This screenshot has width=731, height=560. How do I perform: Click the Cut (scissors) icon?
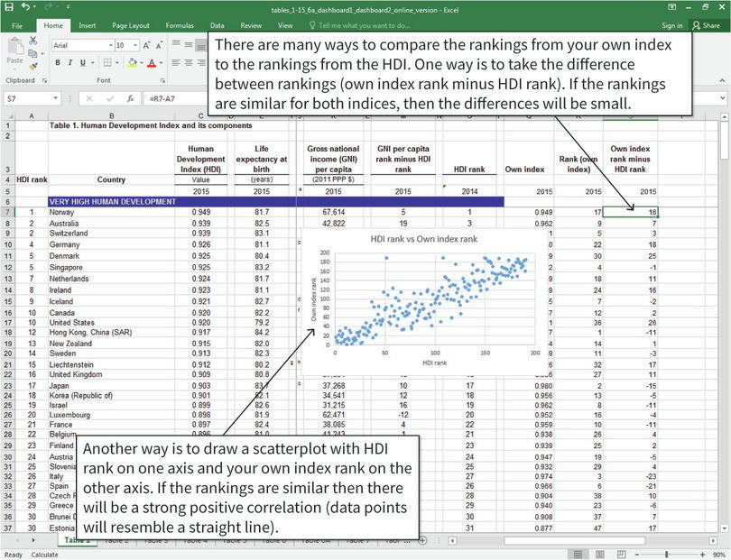point(33,41)
